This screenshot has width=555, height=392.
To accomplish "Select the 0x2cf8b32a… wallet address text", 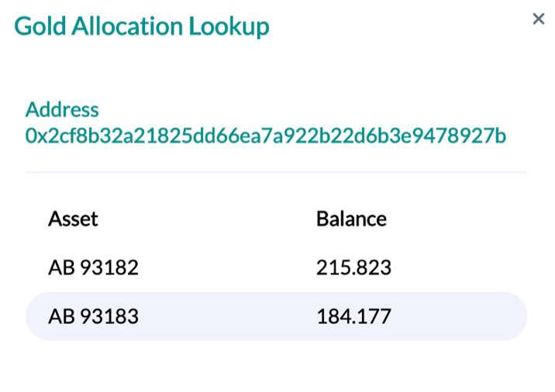I will tap(265, 136).
